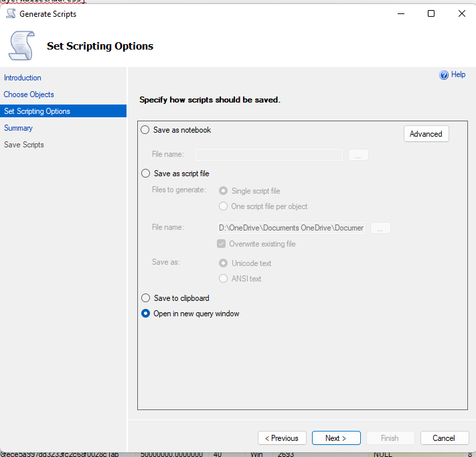This screenshot has width=476, height=457.
Task: Select the Save as script file option
Action: coord(145,174)
